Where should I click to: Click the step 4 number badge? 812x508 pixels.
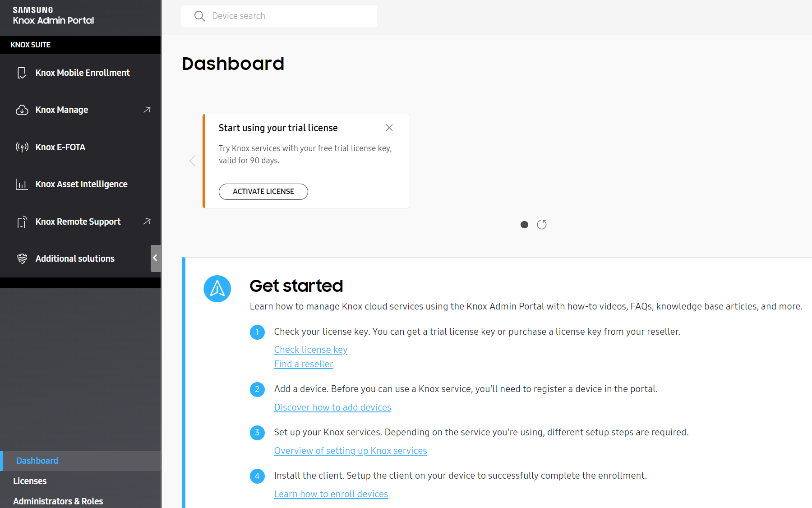click(257, 476)
